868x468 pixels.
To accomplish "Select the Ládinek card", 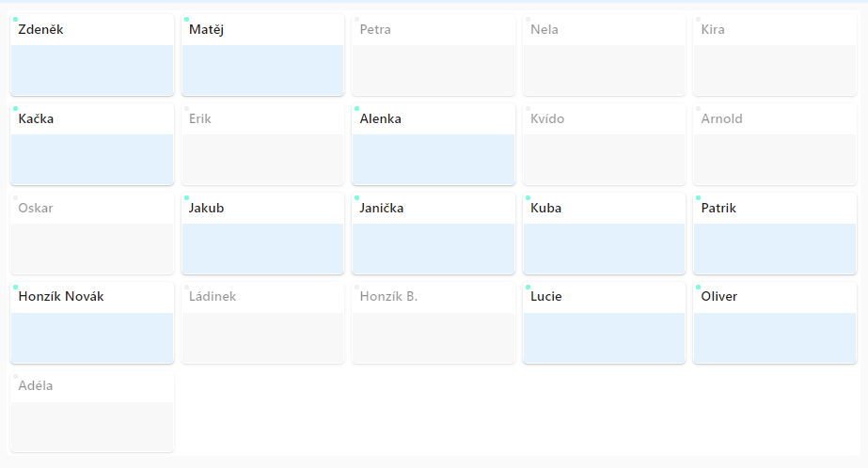I will click(x=262, y=323).
